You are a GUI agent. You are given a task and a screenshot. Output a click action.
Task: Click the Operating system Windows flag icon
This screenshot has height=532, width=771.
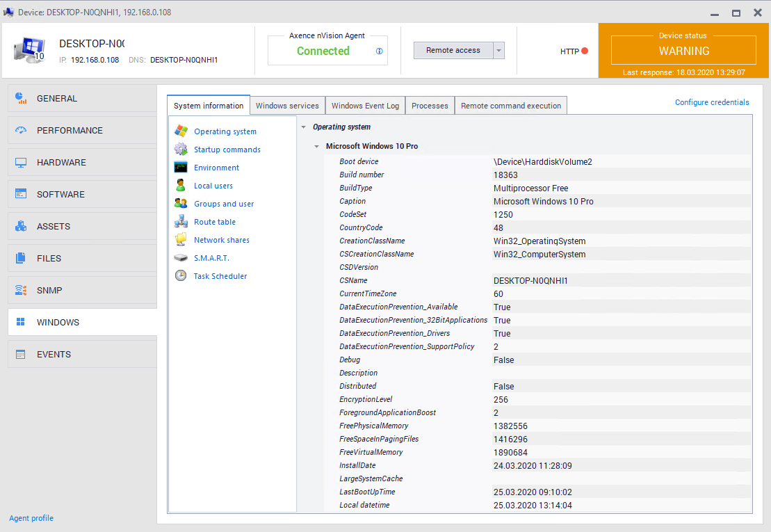pyautogui.click(x=181, y=131)
